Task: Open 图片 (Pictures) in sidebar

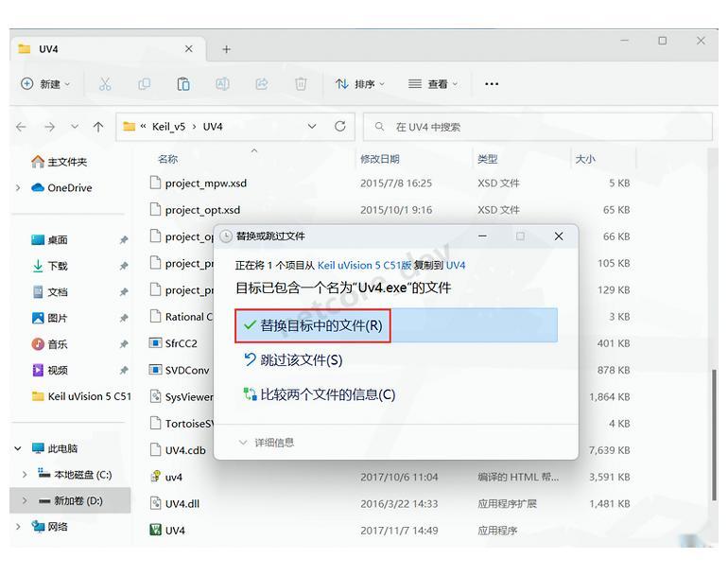Action: 50,318
